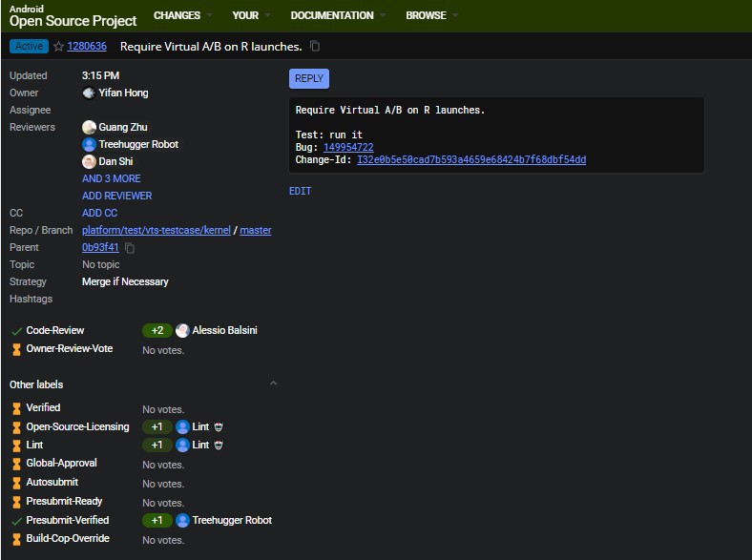Click the REPLY button
752x560 pixels.
(309, 78)
